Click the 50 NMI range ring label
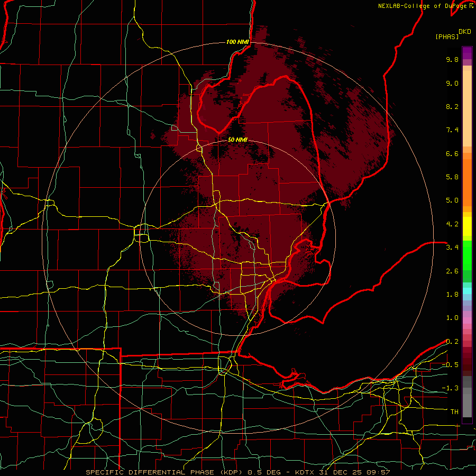 click(x=237, y=140)
